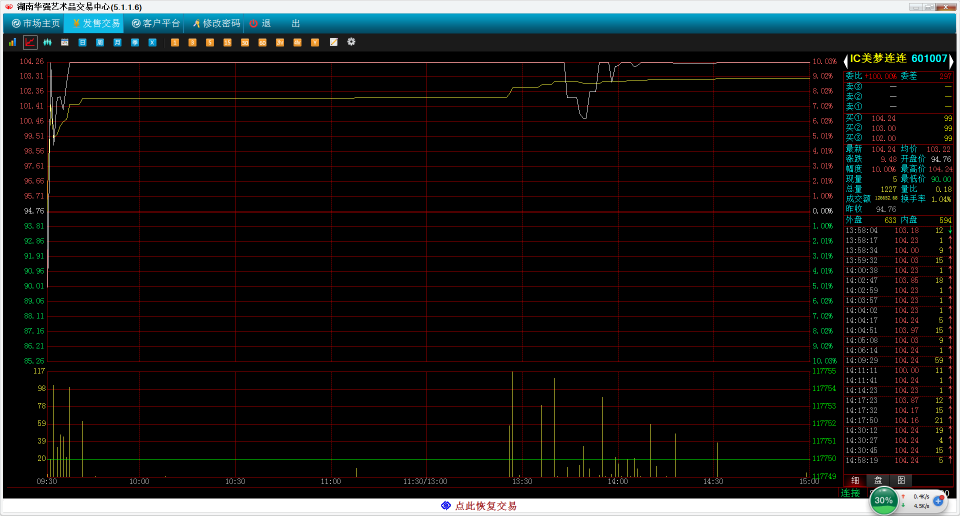The image size is (960, 516).
Task: Switch to the 发售交易 tab
Action: click(x=95, y=23)
